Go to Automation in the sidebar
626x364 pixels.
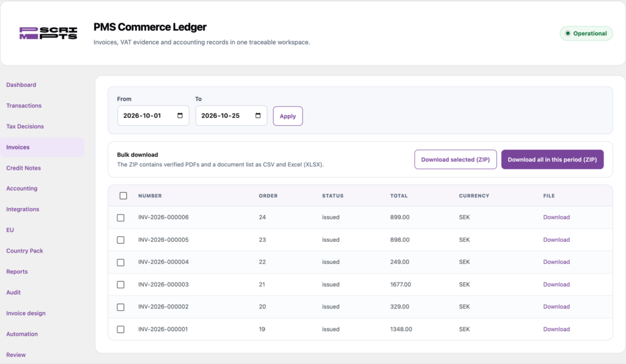coord(22,334)
